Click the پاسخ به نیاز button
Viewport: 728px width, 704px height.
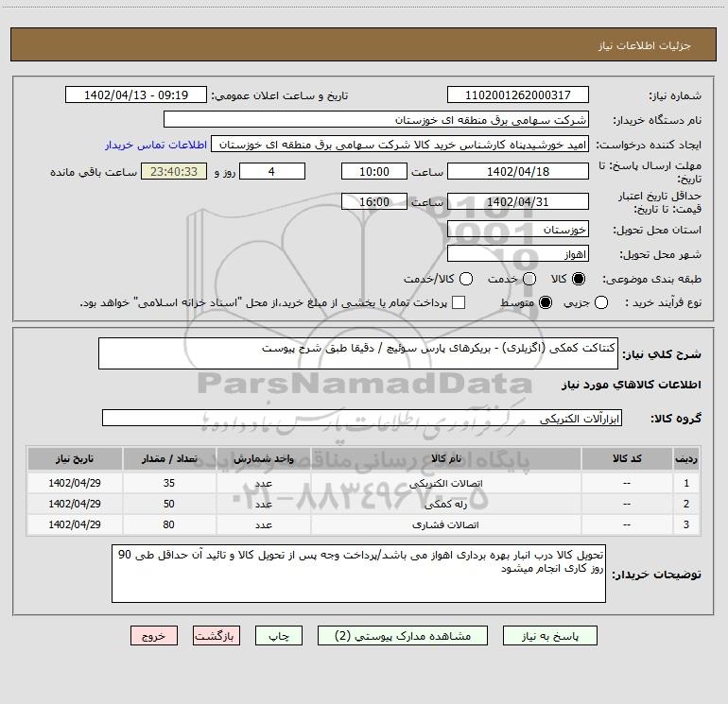coord(554,637)
